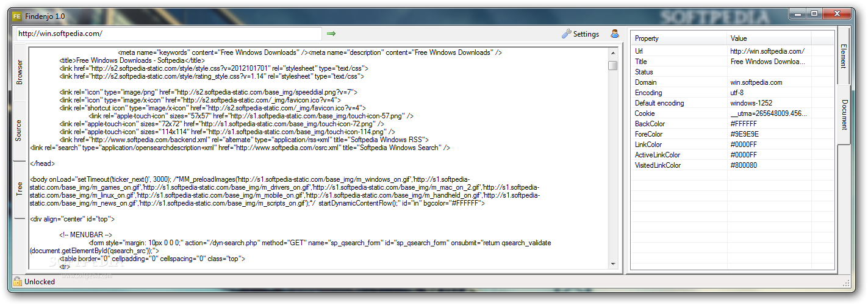Select the BackColor property row
Viewport: 868px width, 305px height.
coord(733,124)
